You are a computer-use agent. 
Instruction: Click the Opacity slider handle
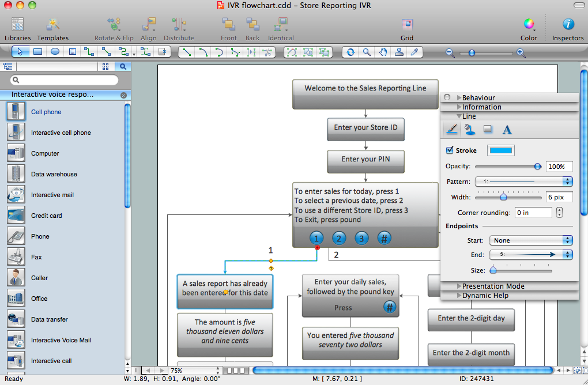tap(537, 166)
